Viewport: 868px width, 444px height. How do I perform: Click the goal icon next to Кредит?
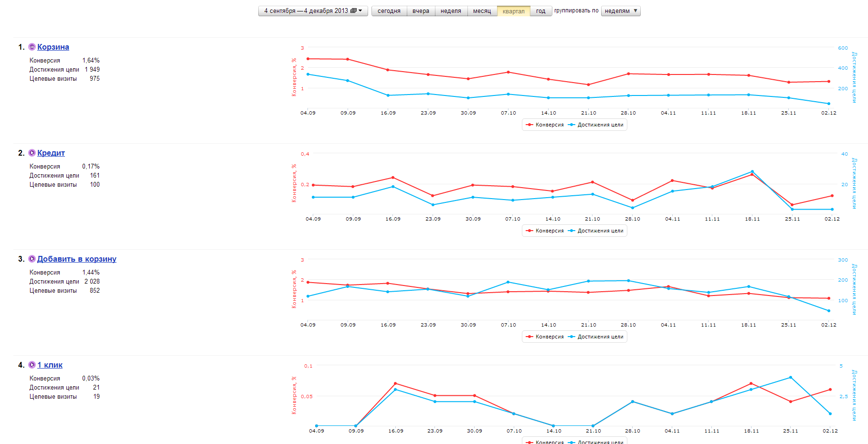(x=32, y=153)
